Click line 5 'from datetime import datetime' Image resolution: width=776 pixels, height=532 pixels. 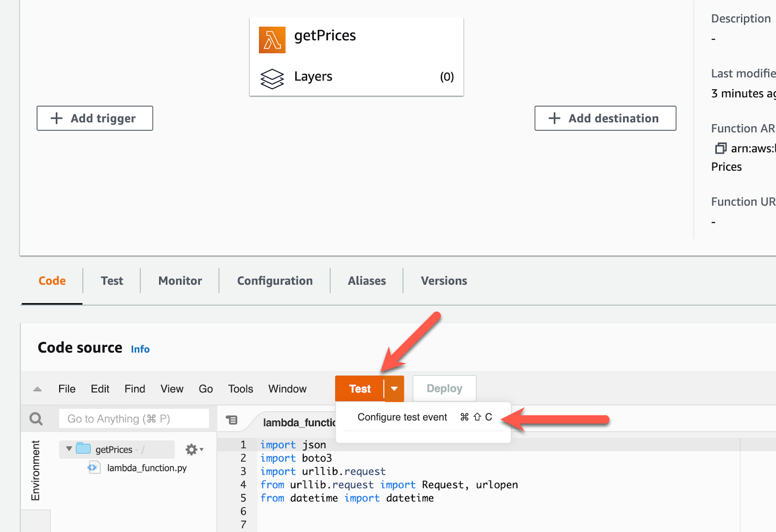click(x=347, y=498)
